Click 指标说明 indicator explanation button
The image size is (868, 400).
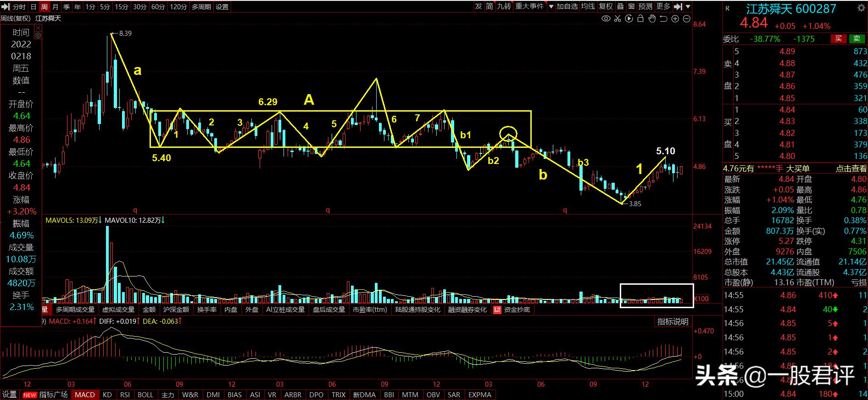(673, 321)
